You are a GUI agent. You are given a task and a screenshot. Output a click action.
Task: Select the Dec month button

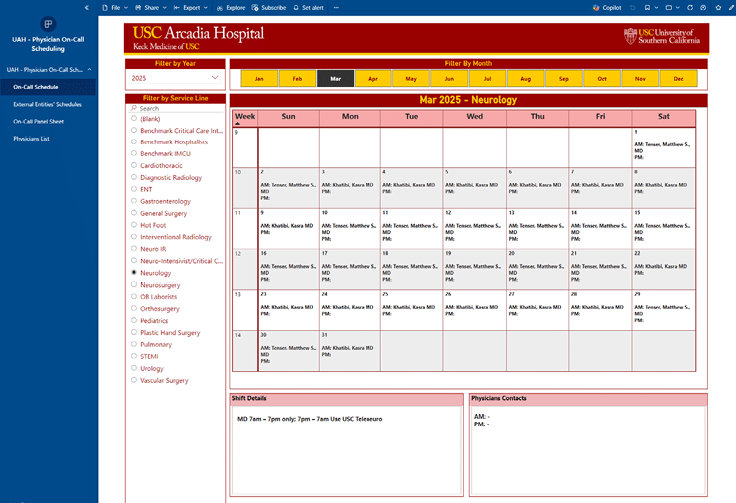[678, 78]
